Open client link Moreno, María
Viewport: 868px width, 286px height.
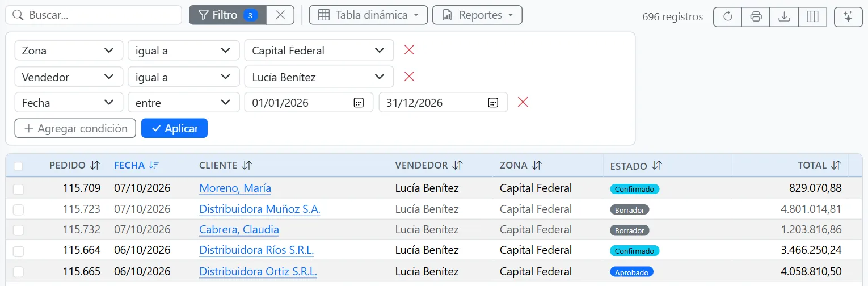(235, 188)
